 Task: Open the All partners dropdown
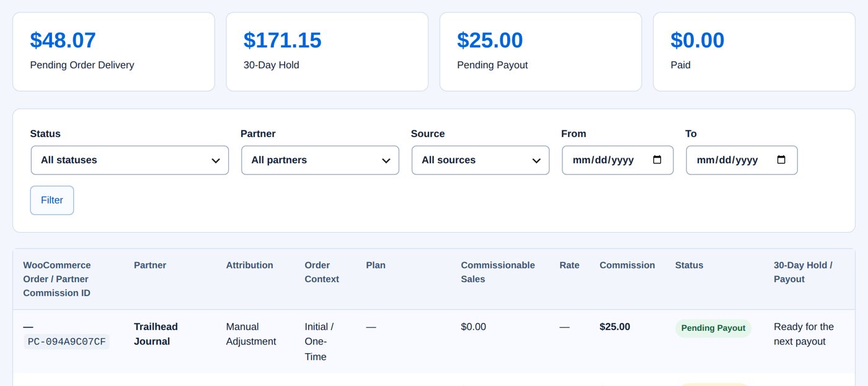coord(320,160)
